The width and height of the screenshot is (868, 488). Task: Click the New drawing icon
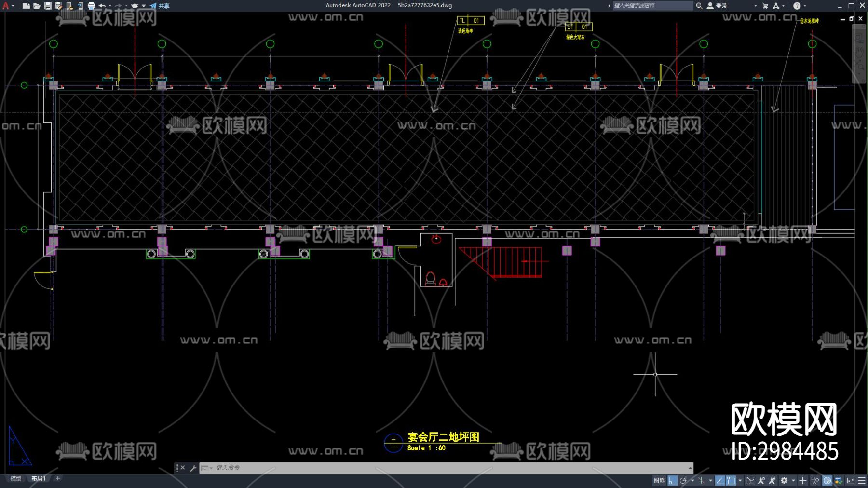(x=26, y=6)
